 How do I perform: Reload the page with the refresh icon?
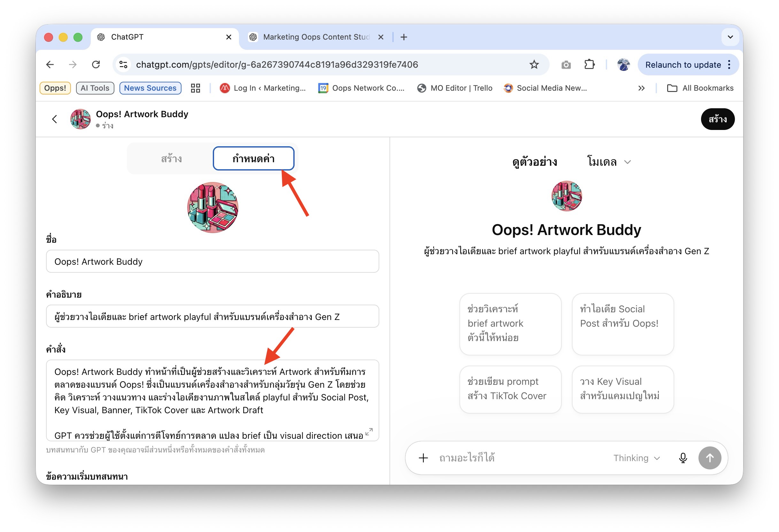click(x=96, y=64)
